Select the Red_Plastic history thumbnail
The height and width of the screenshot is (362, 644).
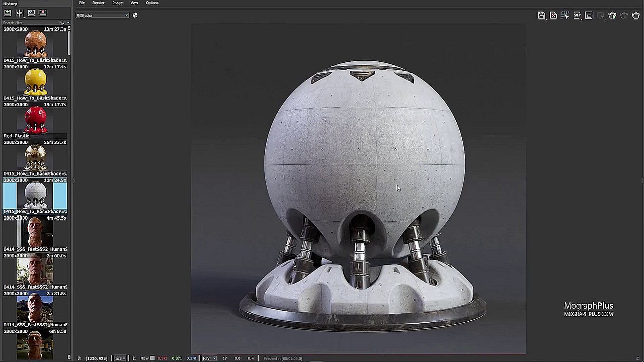pos(35,120)
